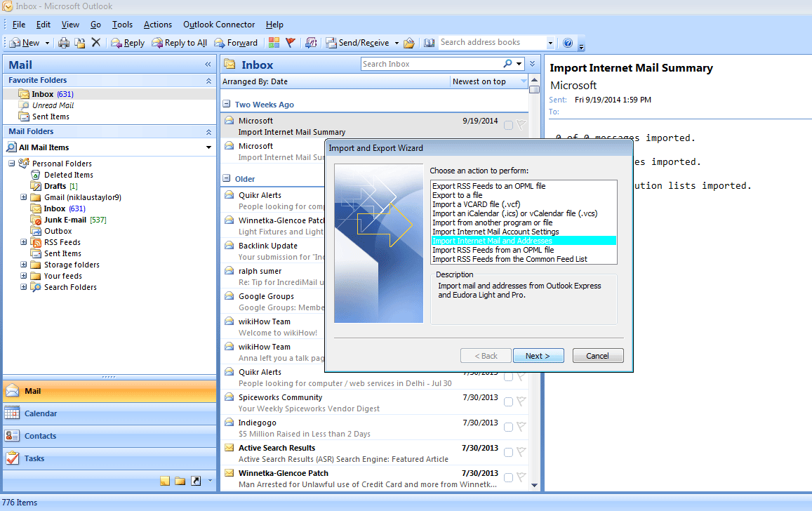Expand the Storage folders node
Viewport: 812px width, 511px height.
[x=23, y=265]
